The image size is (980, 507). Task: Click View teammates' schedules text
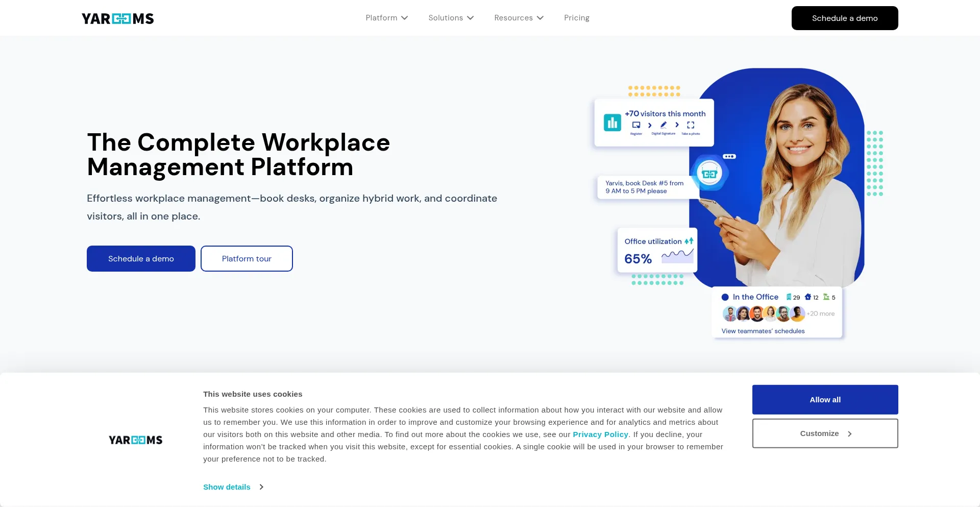coord(763,331)
